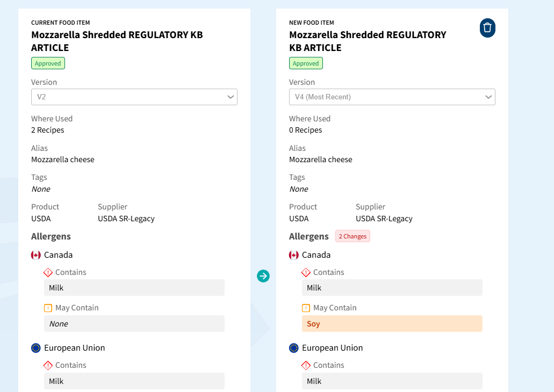This screenshot has width=554, height=392.
Task: Click the red Contains icon under new item European Union
Action: point(306,366)
